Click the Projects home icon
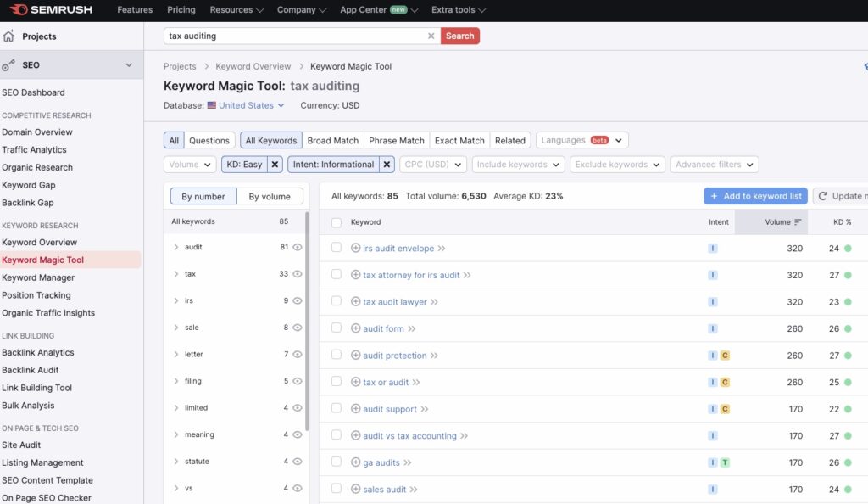This screenshot has height=504, width=868. 8,36
